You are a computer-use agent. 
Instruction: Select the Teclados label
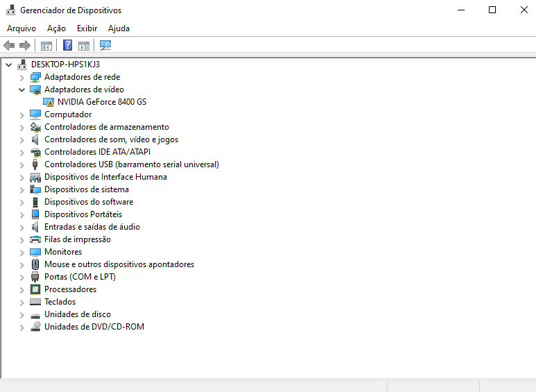(60, 302)
